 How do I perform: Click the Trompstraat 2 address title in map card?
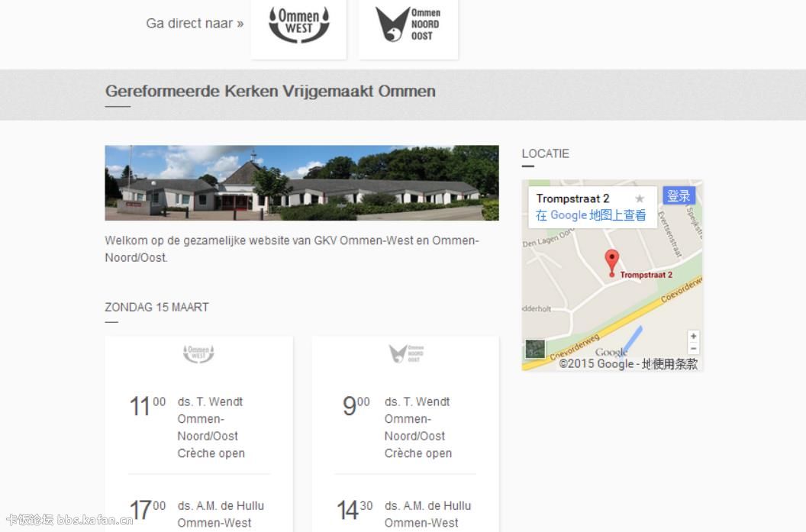pos(572,198)
